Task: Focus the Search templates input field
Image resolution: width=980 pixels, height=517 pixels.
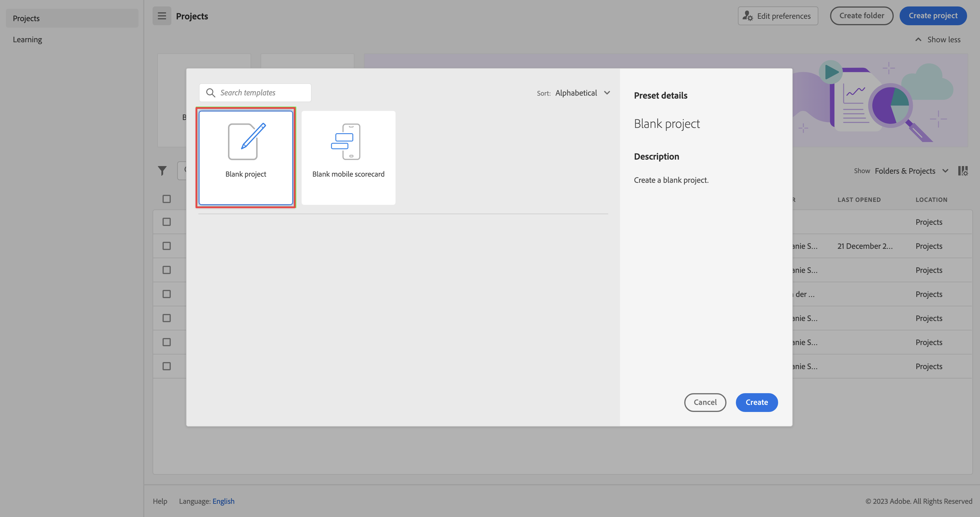Action: [x=263, y=93]
